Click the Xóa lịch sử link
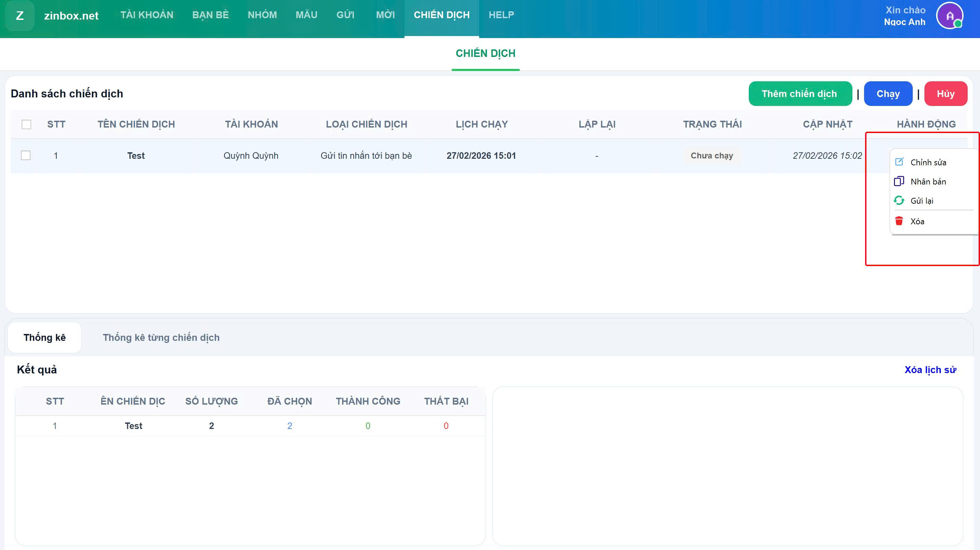 (930, 370)
